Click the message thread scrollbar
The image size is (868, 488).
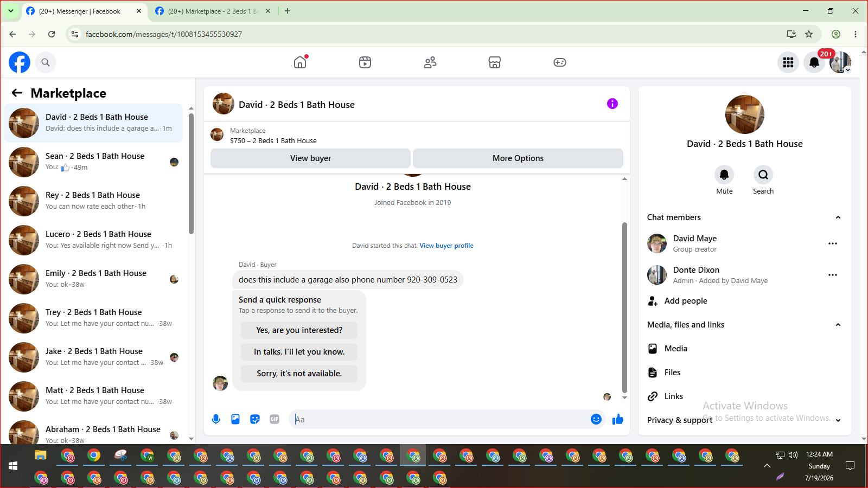pyautogui.click(x=624, y=307)
